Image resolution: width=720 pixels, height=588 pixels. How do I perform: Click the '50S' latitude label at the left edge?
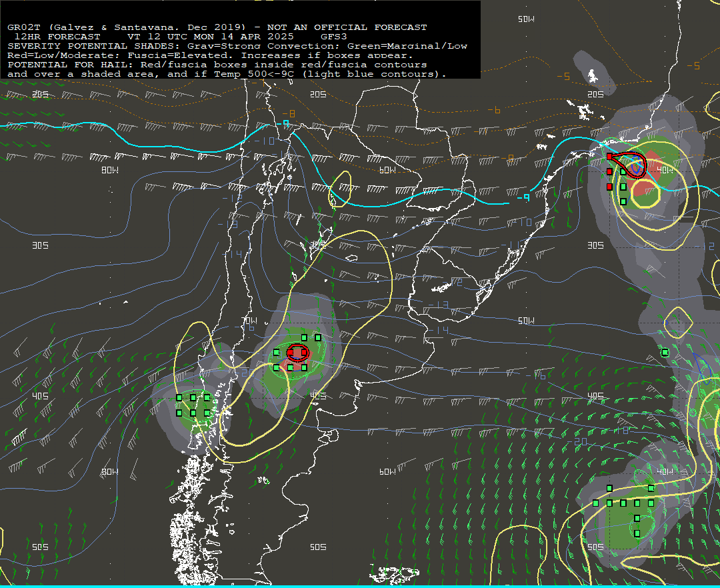pos(41,547)
